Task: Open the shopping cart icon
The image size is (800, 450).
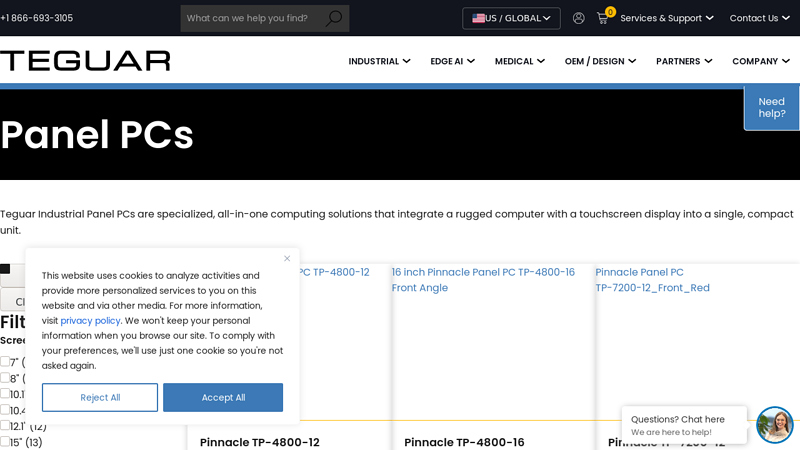Action: (603, 18)
